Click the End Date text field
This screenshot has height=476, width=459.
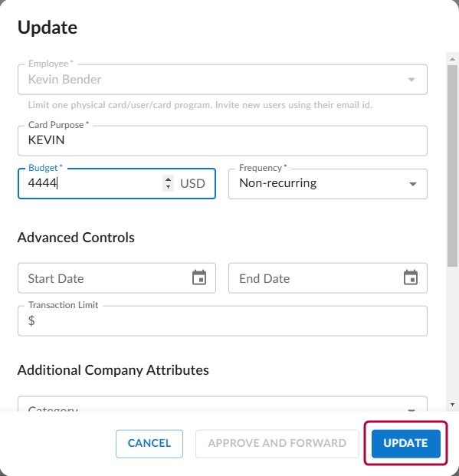pyautogui.click(x=316, y=278)
